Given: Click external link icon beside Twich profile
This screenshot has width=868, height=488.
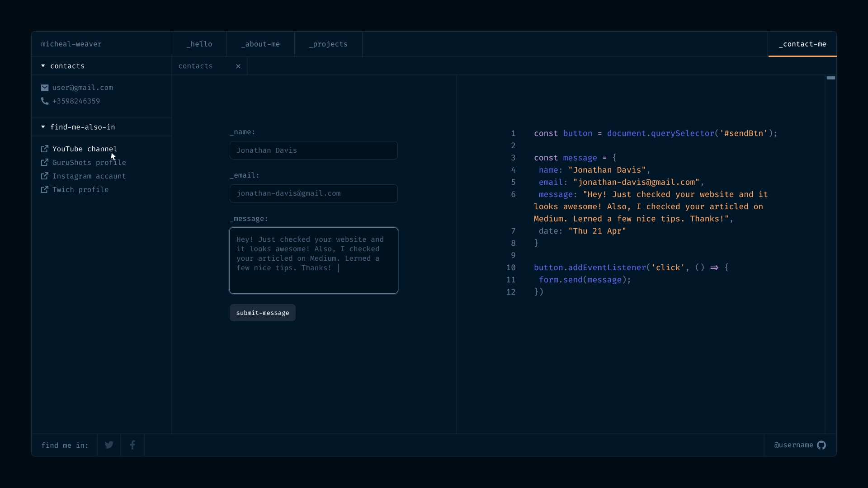Looking at the screenshot, I should click(45, 190).
